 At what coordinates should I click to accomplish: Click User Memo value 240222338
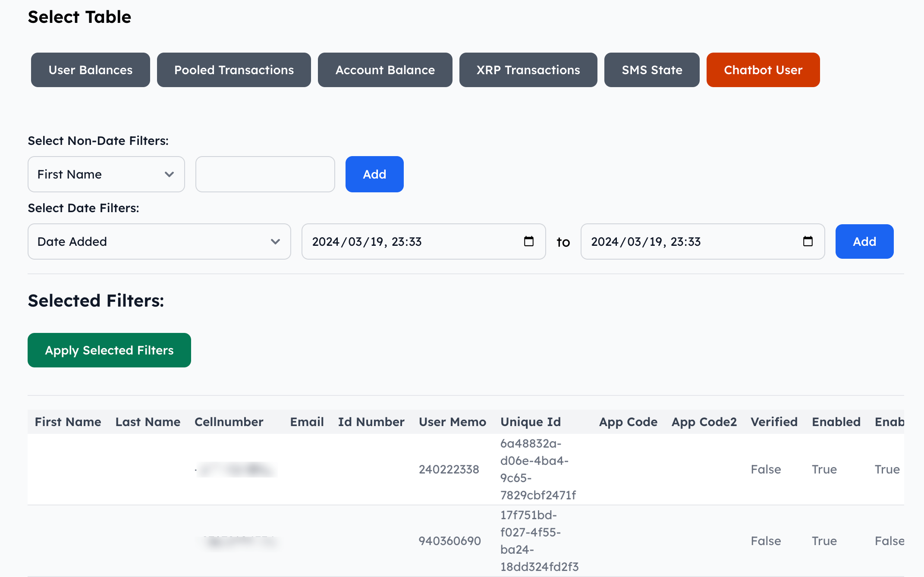pyautogui.click(x=449, y=469)
